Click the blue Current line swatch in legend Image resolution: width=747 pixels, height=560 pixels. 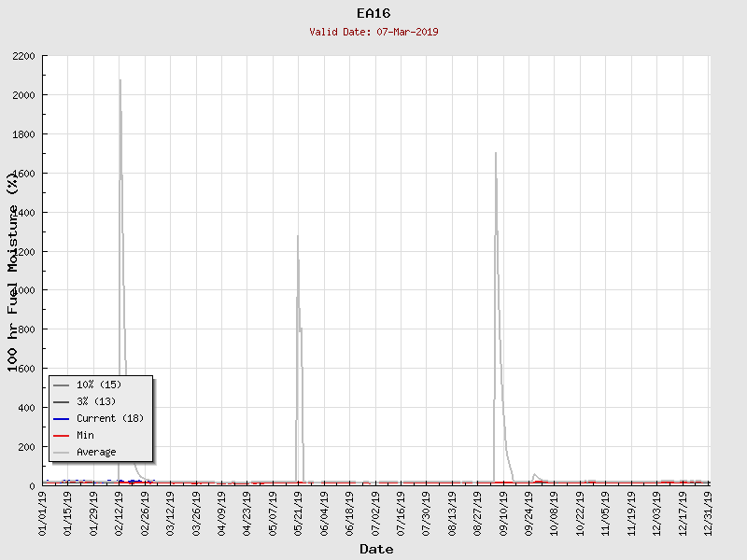click(x=62, y=418)
